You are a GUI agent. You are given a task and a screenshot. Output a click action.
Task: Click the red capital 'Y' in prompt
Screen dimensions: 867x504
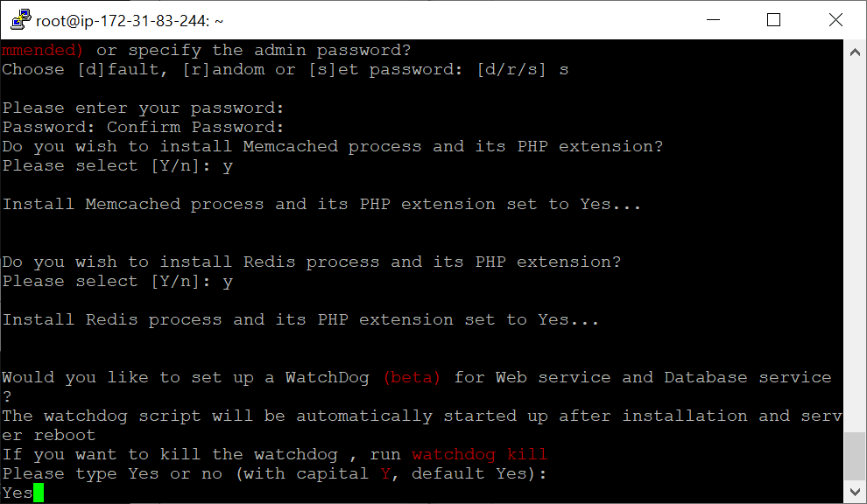(385, 473)
